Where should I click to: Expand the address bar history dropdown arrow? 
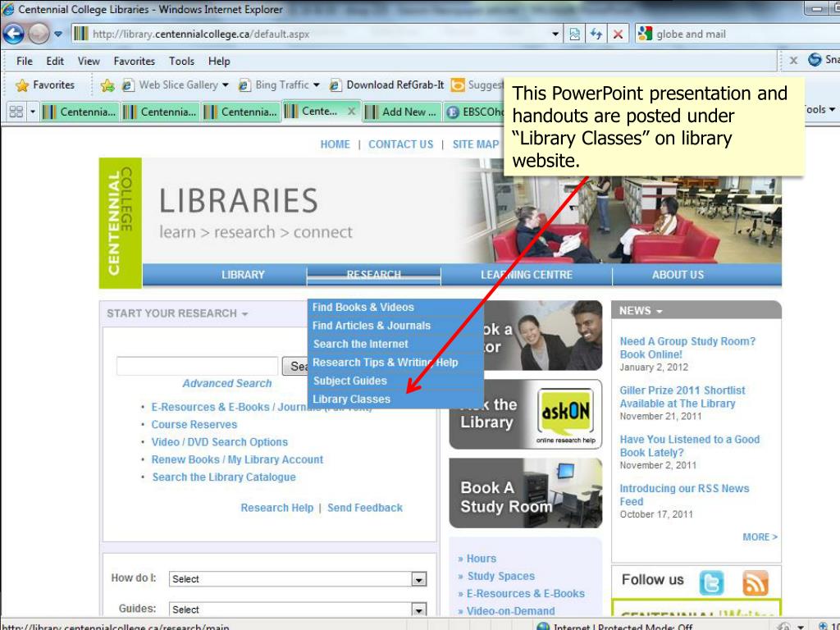point(555,34)
